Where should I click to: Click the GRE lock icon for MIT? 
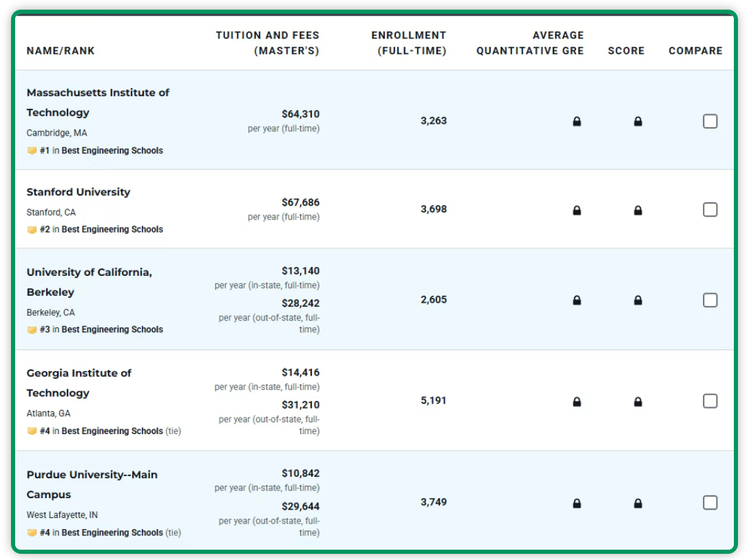[x=577, y=122]
